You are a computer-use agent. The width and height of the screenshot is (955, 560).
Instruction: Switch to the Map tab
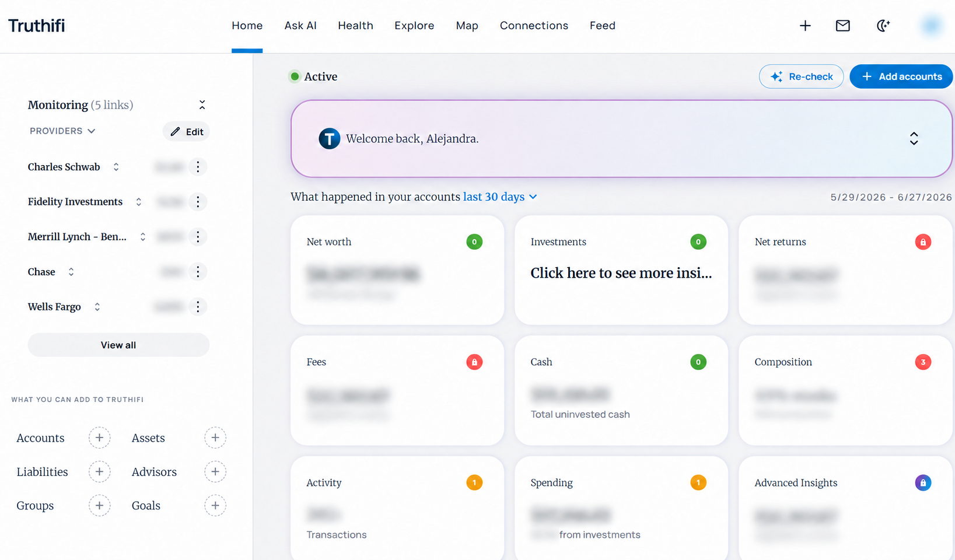(x=467, y=26)
